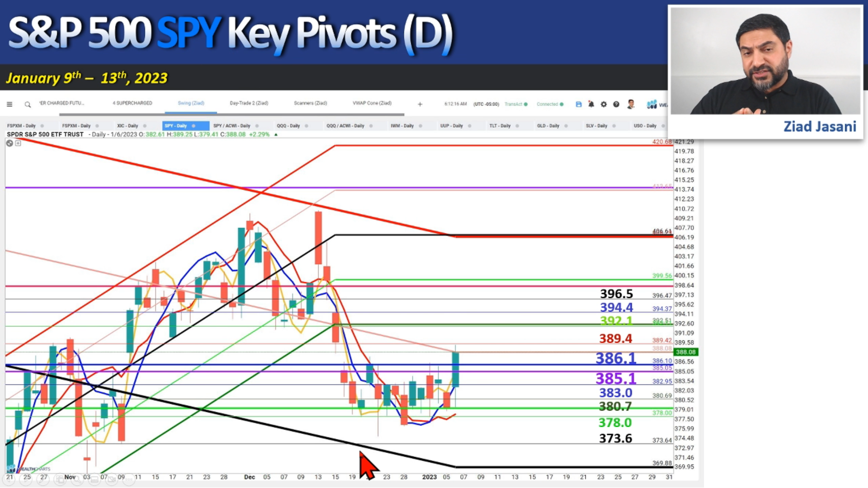868x488 pixels.
Task: Click the dot on SLV - Daily tab
Action: (x=614, y=126)
